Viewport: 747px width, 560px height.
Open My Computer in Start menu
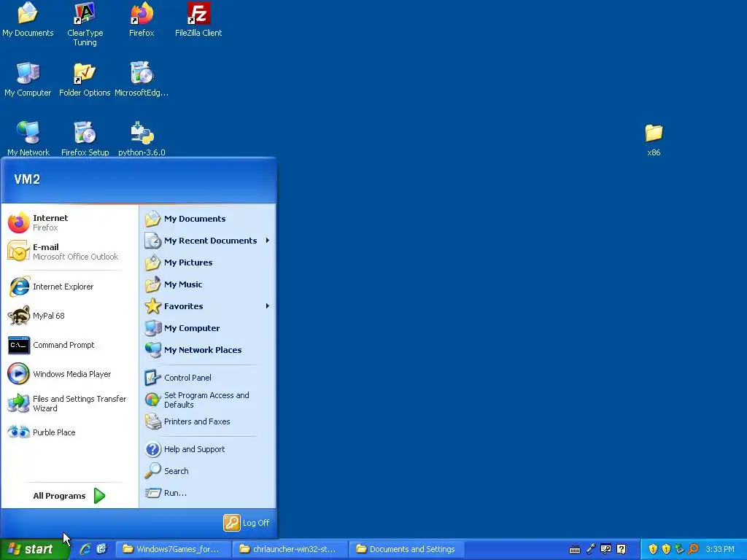208,328
